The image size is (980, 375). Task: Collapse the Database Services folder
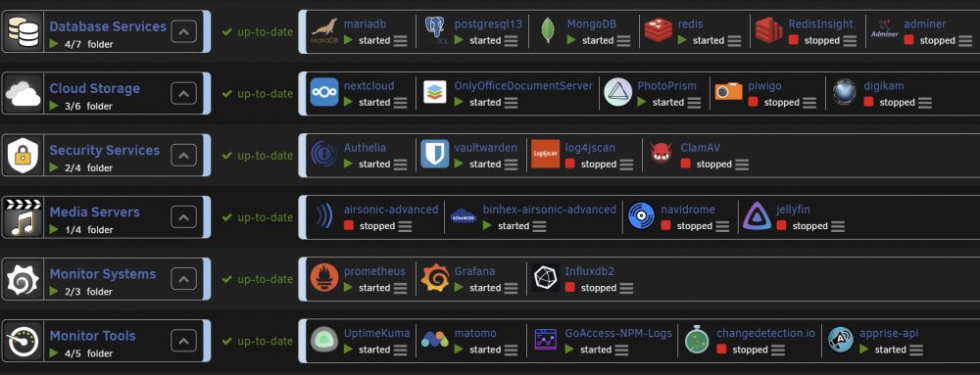184,31
